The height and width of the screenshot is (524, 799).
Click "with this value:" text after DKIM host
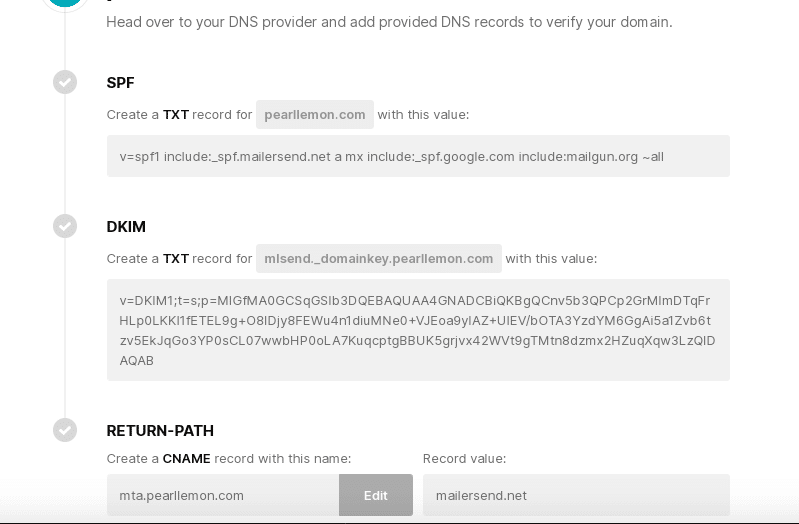(551, 258)
